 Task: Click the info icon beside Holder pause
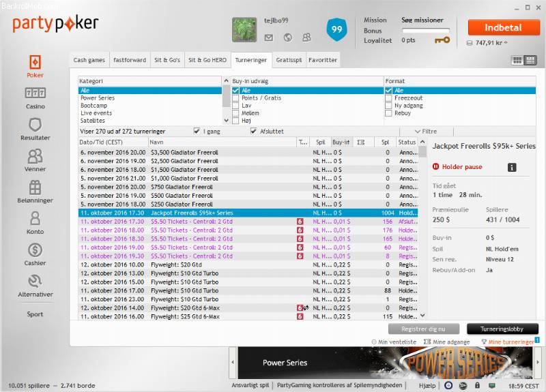point(511,167)
